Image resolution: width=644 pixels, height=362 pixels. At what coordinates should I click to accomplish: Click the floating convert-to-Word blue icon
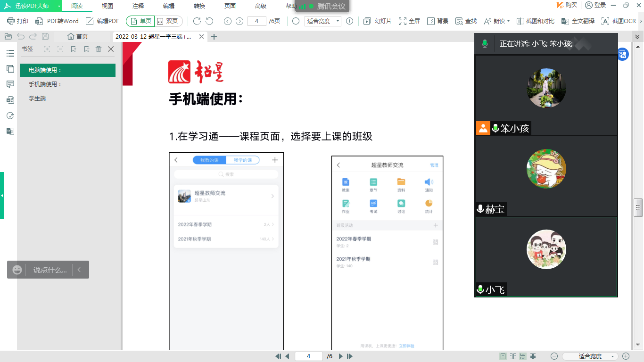click(622, 54)
